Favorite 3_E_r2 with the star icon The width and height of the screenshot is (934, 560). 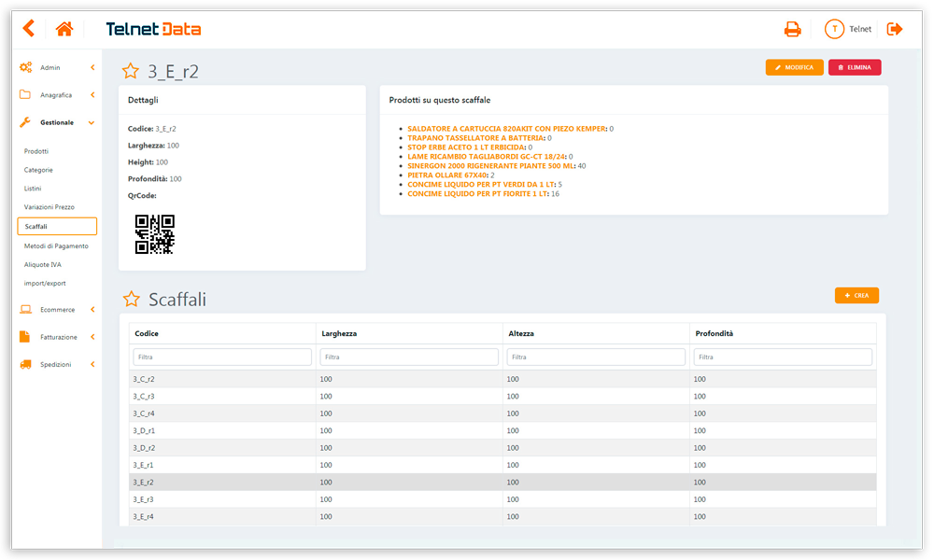pyautogui.click(x=131, y=72)
